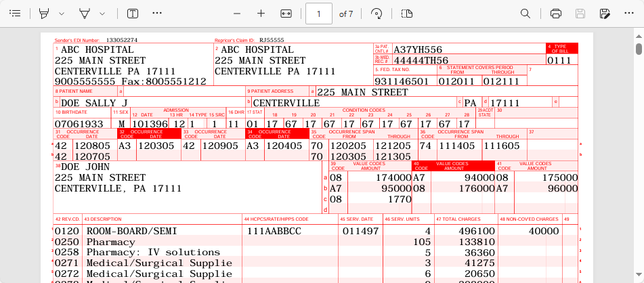
Task: Click service units value 105
Action: (x=422, y=242)
